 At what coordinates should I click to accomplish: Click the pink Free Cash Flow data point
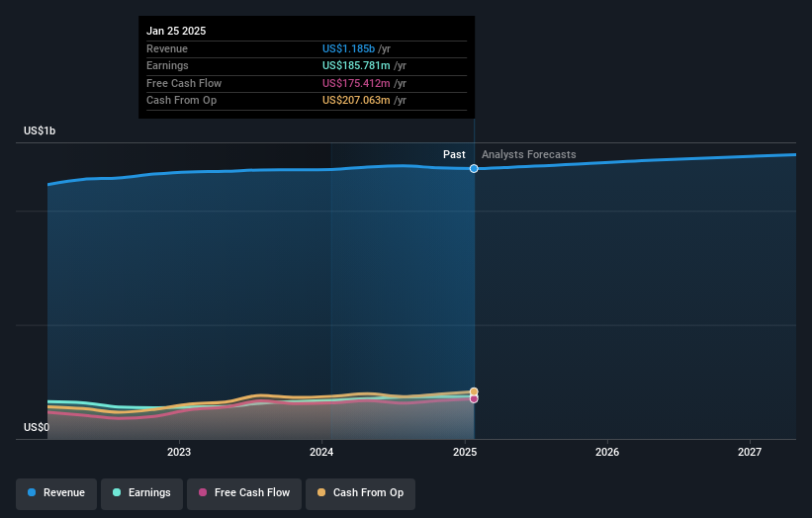pyautogui.click(x=474, y=399)
